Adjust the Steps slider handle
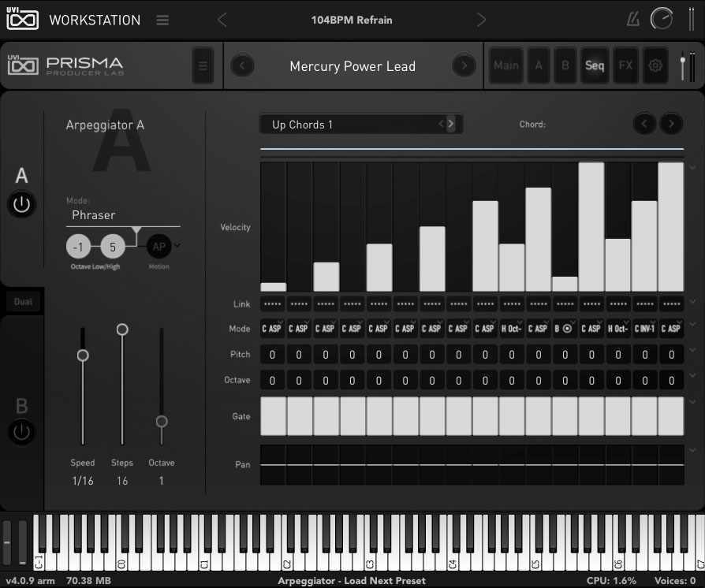The height and width of the screenshot is (588, 705). click(x=122, y=329)
